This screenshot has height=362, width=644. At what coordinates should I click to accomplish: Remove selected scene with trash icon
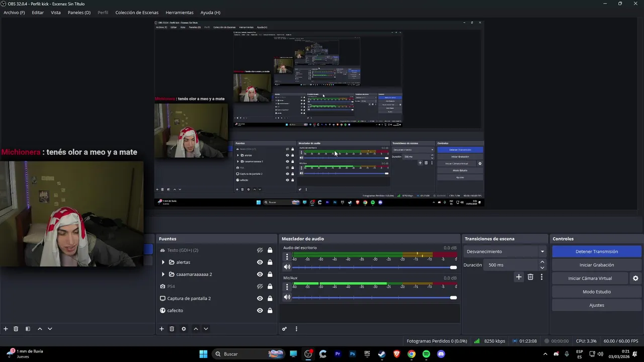[x=16, y=329]
